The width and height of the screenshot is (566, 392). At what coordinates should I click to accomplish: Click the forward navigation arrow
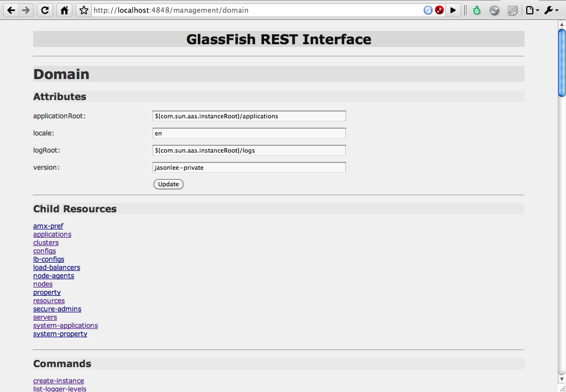point(26,10)
